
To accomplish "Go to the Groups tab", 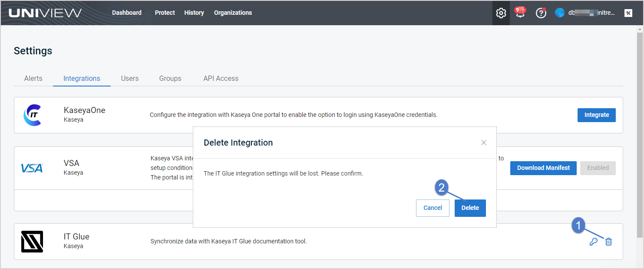I will [x=170, y=78].
